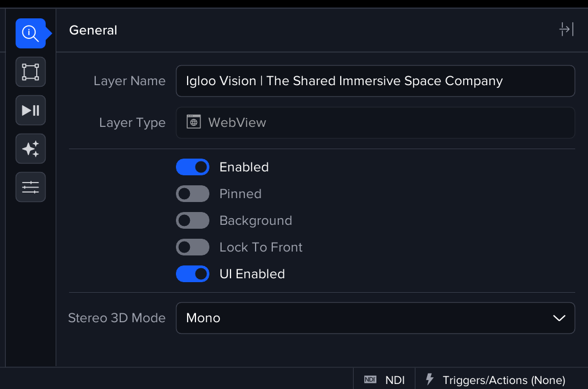The width and height of the screenshot is (588, 389).
Task: Open the Playback controls tab
Action: point(31,110)
